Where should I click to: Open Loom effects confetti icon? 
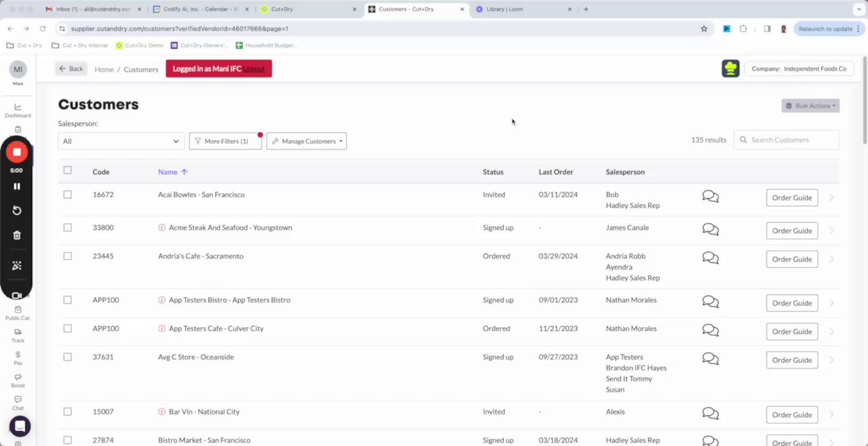tap(17, 266)
